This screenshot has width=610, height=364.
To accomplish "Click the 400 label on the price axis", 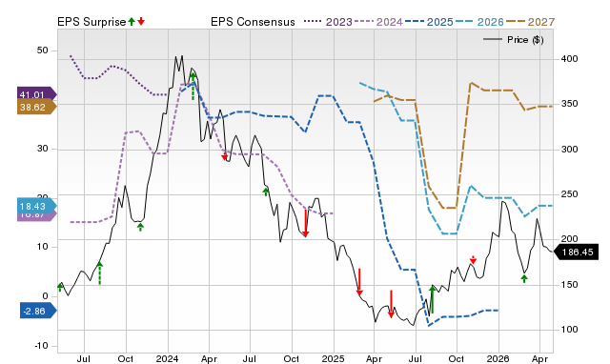I will [569, 59].
